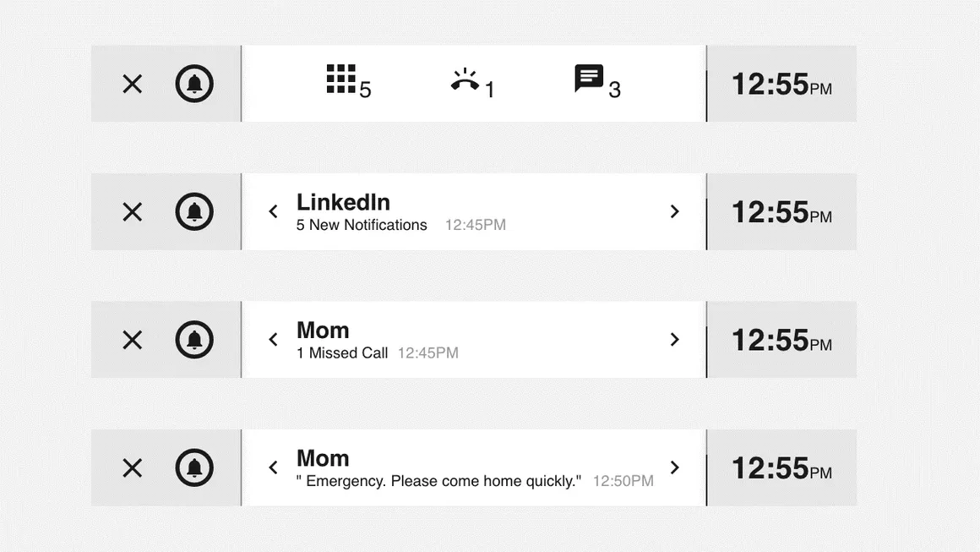Open the LinkedIn 5 New Notifications entry
Viewport: 980px width, 552px height.
tap(362, 225)
